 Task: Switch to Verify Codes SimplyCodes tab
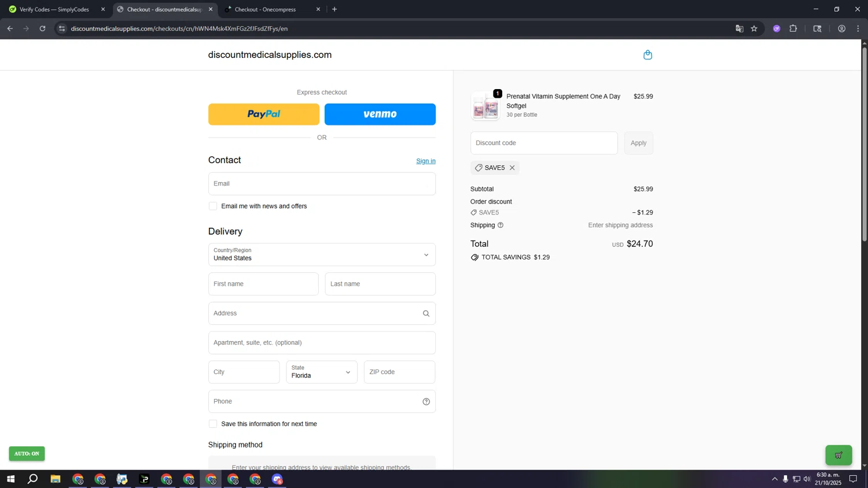pos(55,9)
